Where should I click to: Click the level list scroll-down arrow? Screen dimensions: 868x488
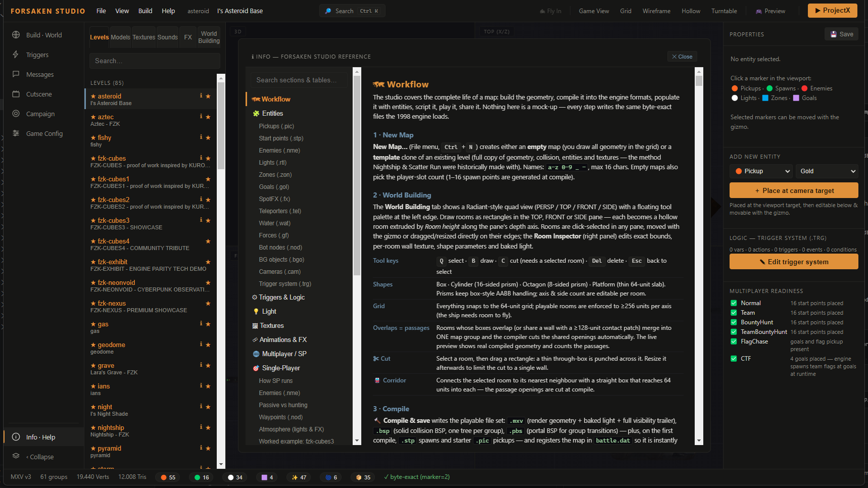[221, 464]
